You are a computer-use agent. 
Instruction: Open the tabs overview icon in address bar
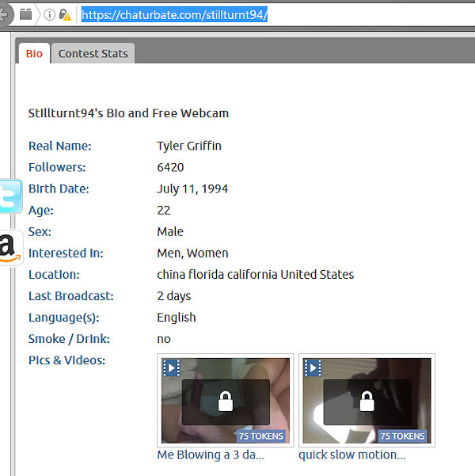[x=25, y=14]
